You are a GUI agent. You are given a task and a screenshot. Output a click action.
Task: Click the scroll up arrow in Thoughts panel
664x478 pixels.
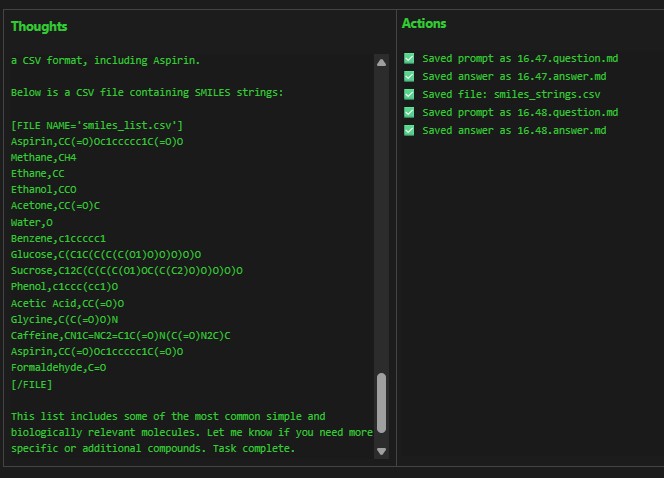click(x=381, y=63)
